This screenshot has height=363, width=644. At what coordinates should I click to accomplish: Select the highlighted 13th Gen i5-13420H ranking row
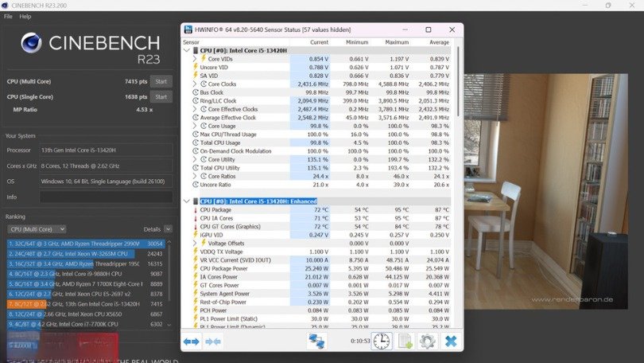[x=86, y=304]
